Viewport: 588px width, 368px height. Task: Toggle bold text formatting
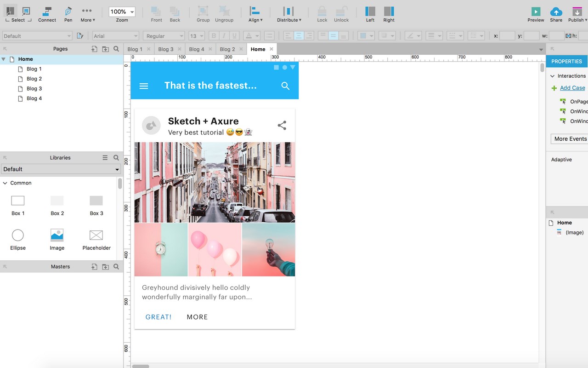click(x=213, y=36)
